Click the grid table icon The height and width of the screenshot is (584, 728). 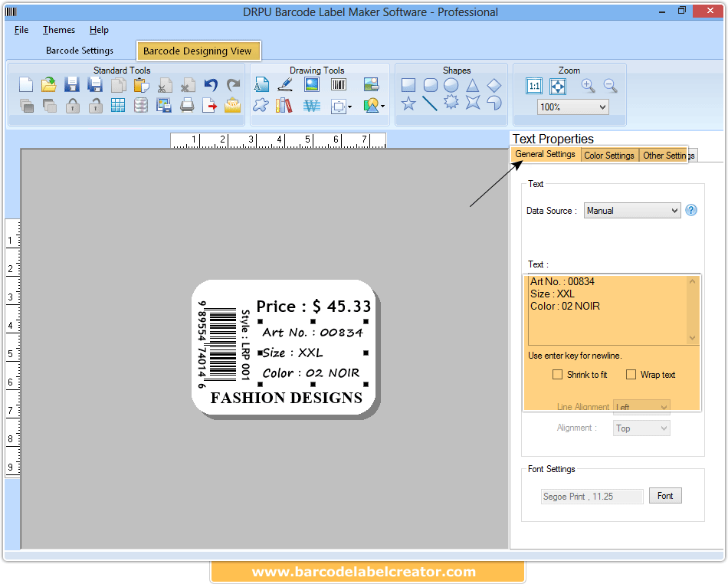pos(118,105)
